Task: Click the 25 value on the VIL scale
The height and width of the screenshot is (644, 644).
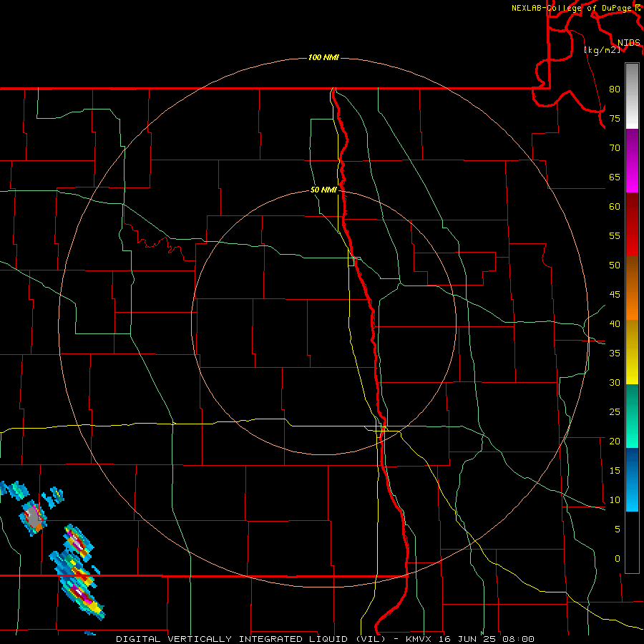Action: click(615, 411)
